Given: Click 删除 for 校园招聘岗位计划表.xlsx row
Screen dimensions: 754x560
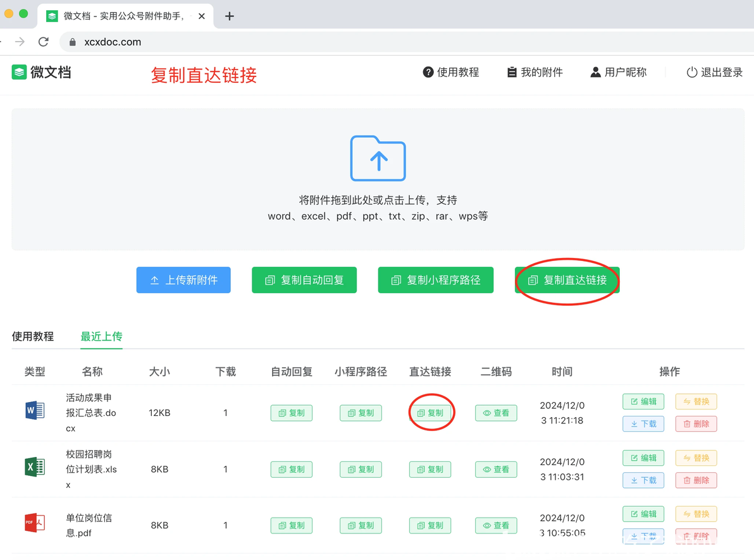Looking at the screenshot, I should pos(696,480).
